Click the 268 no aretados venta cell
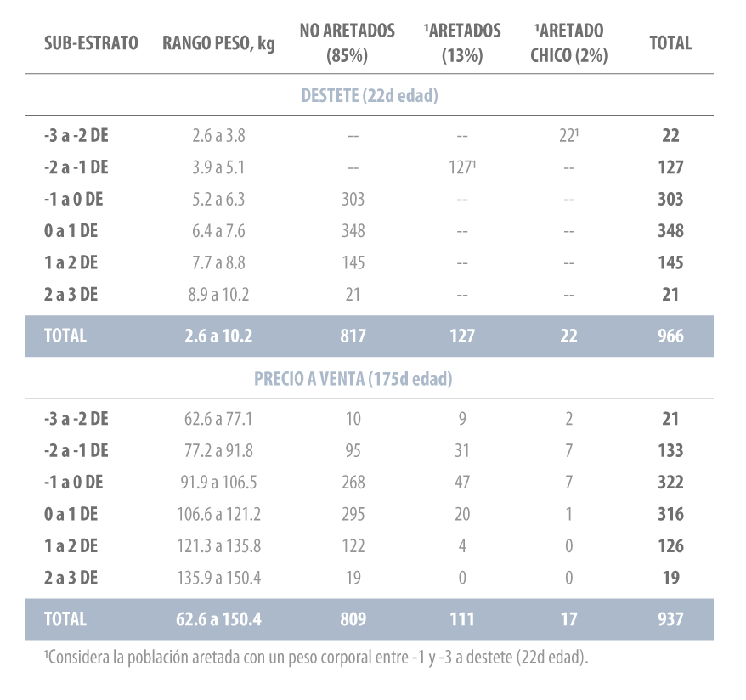The width and height of the screenshot is (746, 700). click(353, 483)
